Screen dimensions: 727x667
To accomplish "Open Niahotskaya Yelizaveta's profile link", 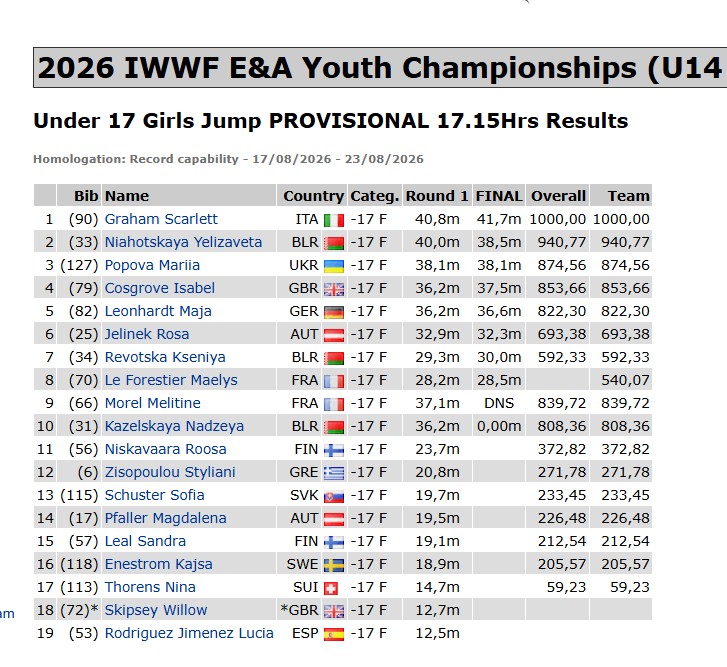I will click(183, 242).
